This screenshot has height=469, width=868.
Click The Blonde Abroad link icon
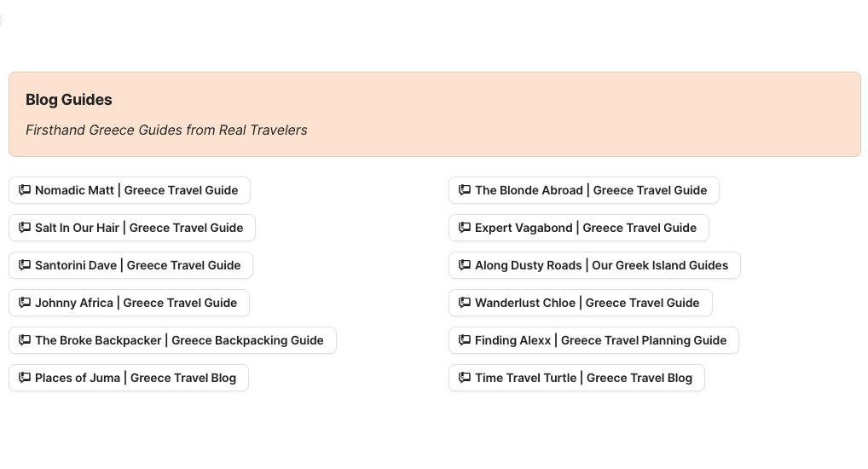465,190
